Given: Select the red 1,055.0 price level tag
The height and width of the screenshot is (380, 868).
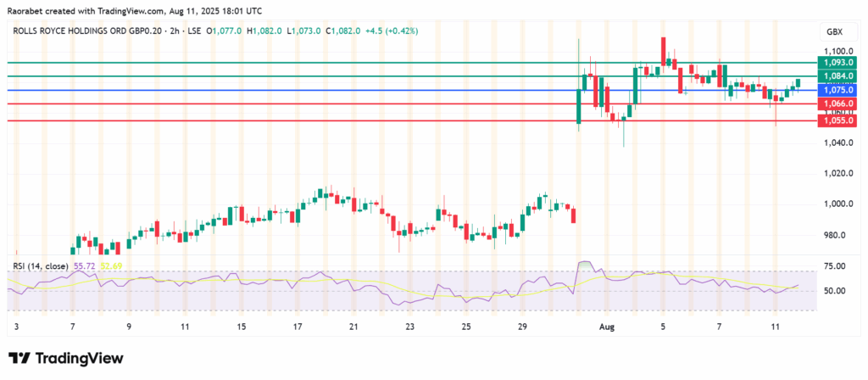Looking at the screenshot, I should [838, 121].
